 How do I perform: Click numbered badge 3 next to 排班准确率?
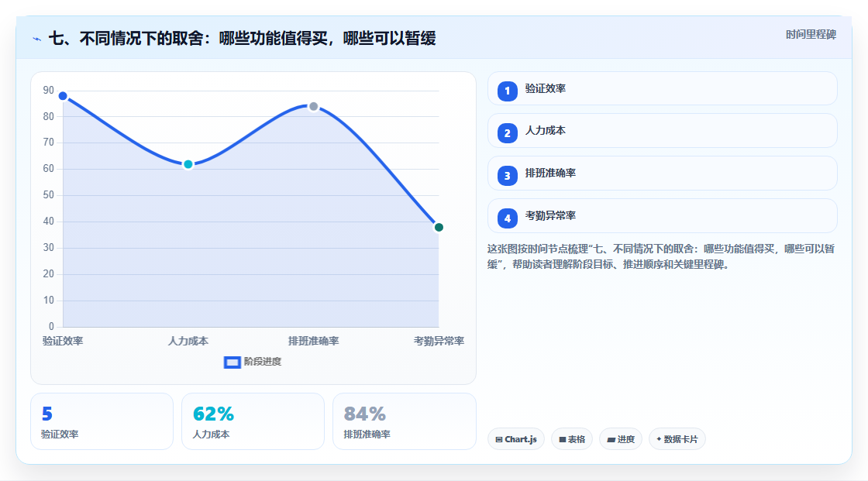pyautogui.click(x=507, y=176)
